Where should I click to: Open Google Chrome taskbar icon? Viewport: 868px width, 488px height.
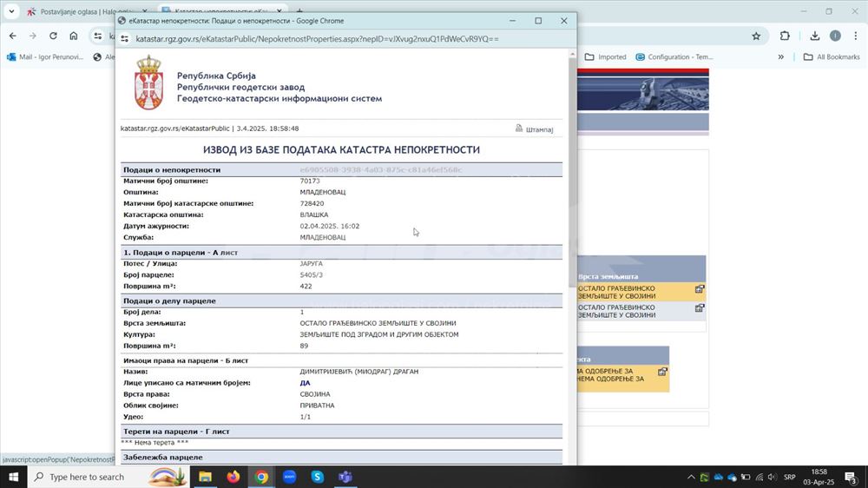point(262,477)
